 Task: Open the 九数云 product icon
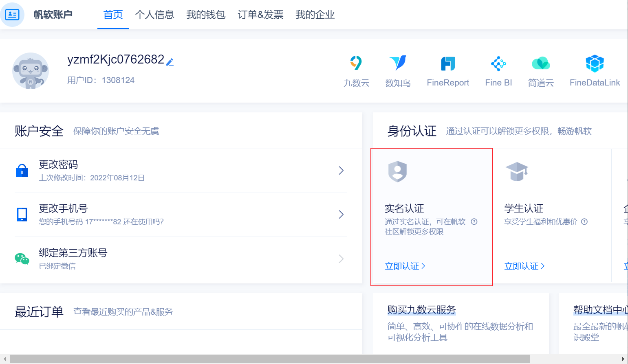356,63
